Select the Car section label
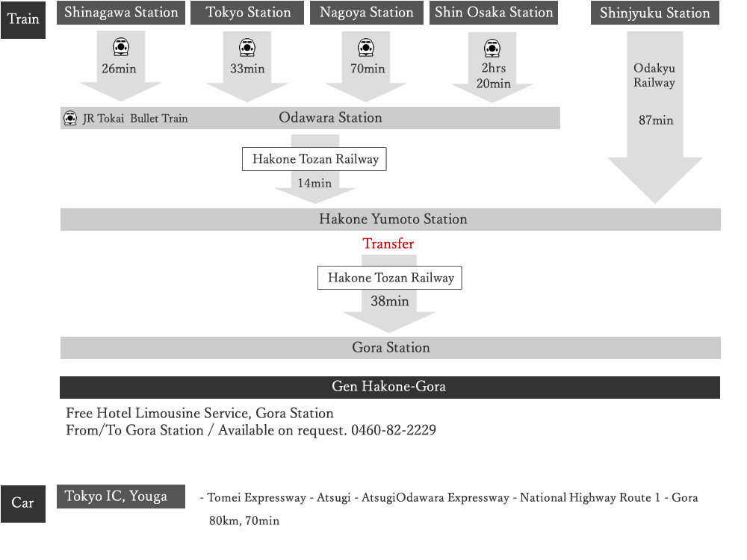 23,503
